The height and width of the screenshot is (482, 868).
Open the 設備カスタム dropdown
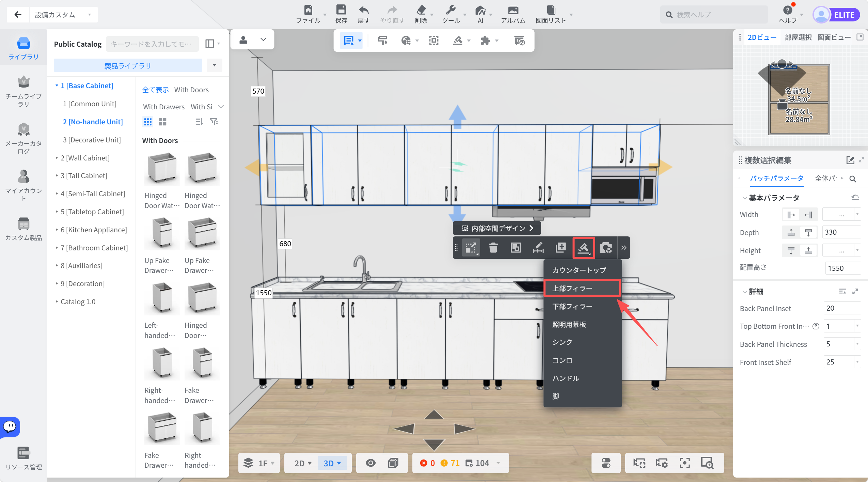pyautogui.click(x=64, y=15)
